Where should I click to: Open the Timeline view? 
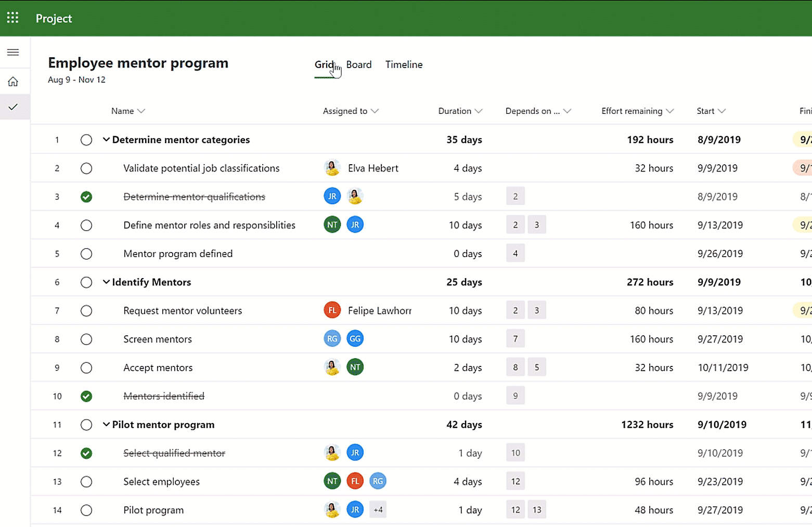pyautogui.click(x=404, y=64)
